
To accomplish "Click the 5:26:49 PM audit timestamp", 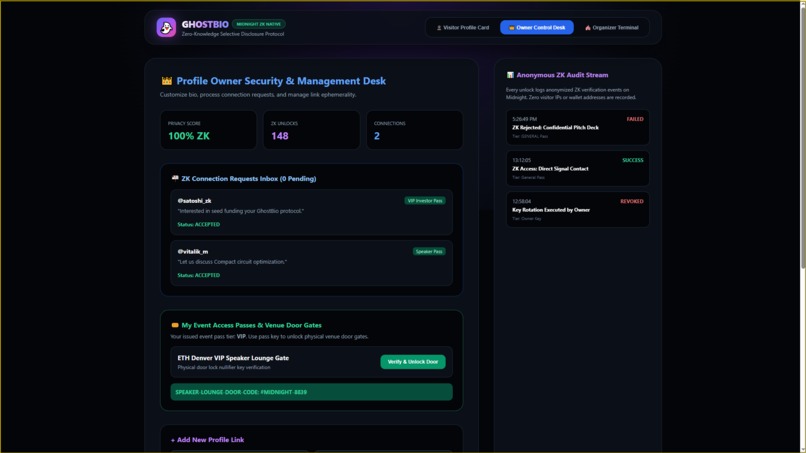I will [524, 119].
